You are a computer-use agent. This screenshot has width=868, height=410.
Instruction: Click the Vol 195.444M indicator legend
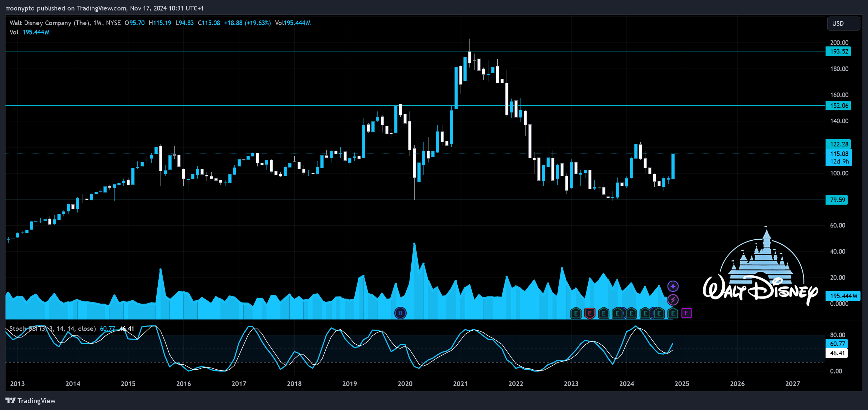coord(30,32)
